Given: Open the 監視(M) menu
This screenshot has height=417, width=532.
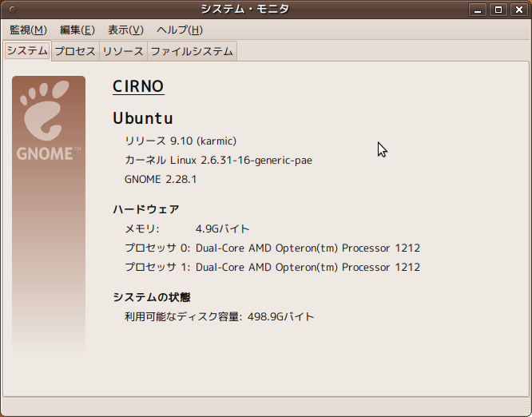Looking at the screenshot, I should [x=28, y=30].
